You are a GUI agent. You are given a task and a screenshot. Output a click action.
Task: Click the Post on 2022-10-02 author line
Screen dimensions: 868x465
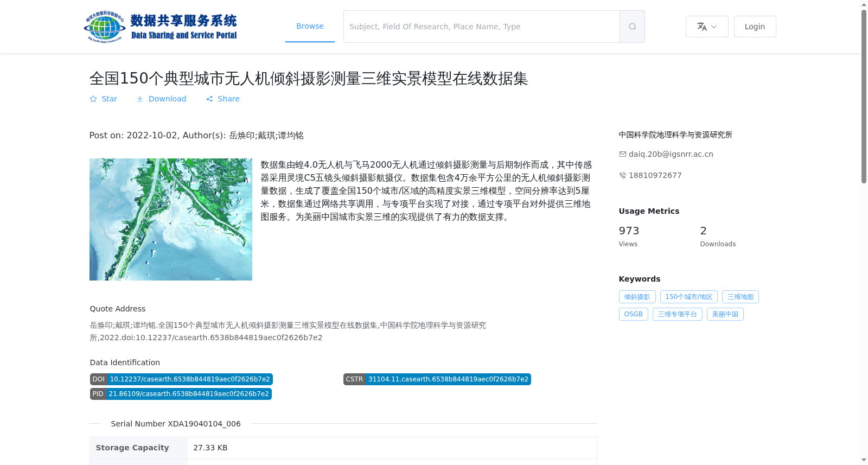click(196, 135)
